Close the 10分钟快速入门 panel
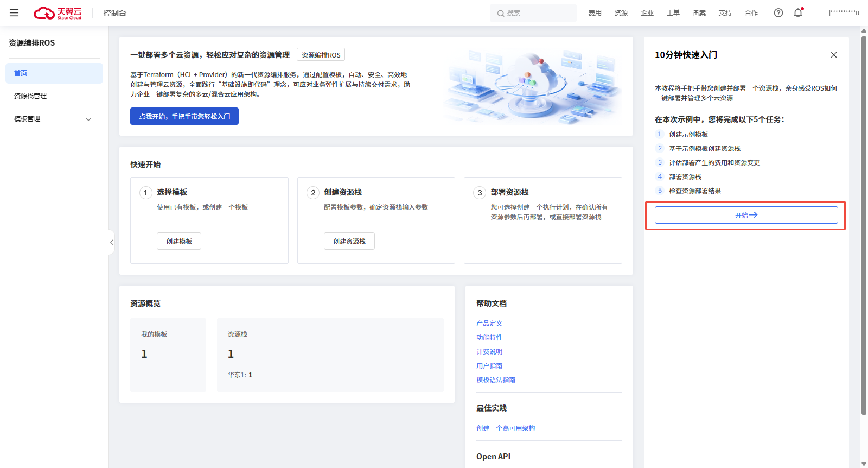This screenshot has height=468, width=868. [x=834, y=55]
